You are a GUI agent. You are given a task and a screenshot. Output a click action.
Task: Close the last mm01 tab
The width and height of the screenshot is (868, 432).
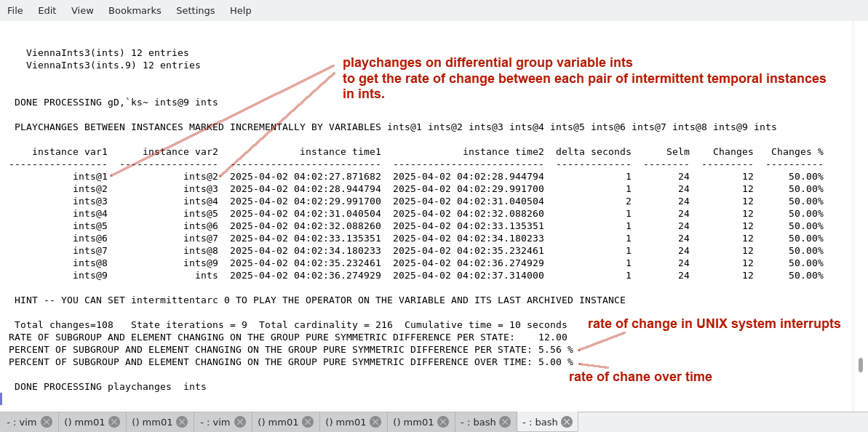(443, 422)
